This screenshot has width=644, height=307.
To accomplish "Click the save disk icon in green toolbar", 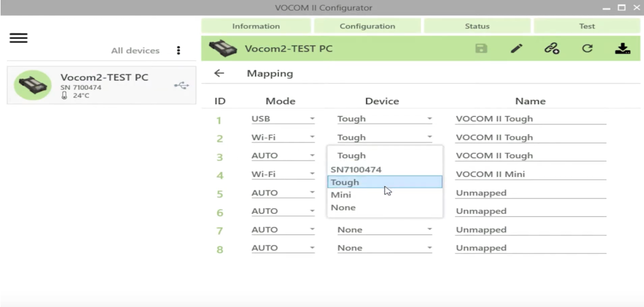I will point(481,49).
